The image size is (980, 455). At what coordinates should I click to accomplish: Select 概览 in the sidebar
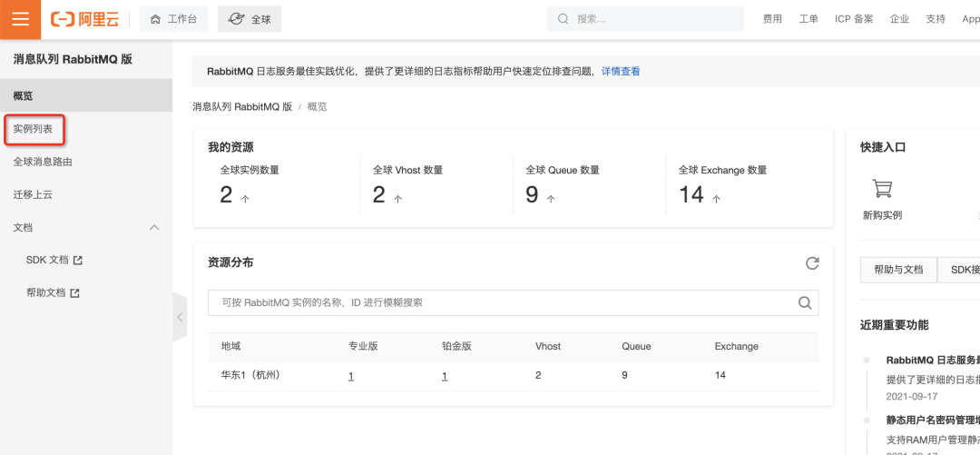86,95
